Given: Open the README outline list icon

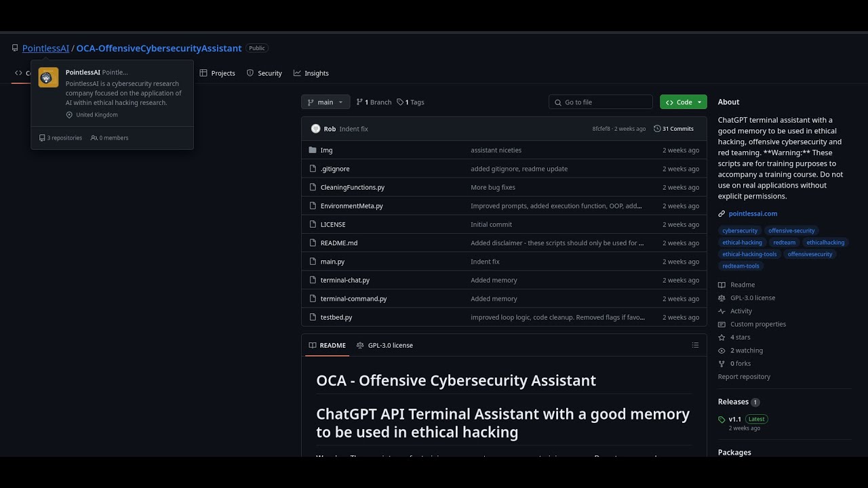Looking at the screenshot, I should [x=695, y=345].
